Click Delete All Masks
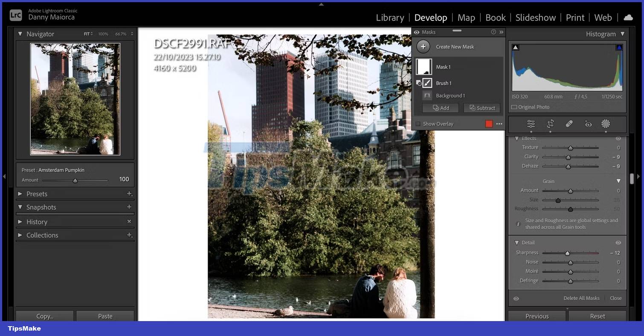The image size is (644, 336). 581,298
